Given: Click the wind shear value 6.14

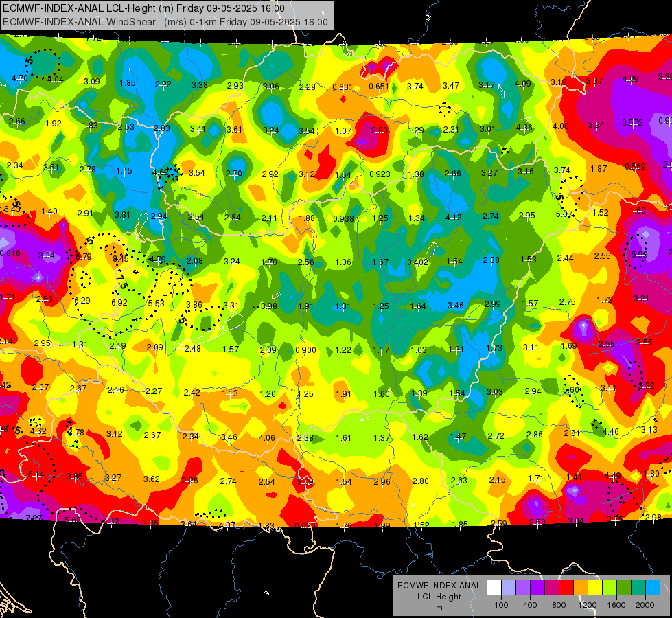Looking at the screenshot, I should coord(36,474).
